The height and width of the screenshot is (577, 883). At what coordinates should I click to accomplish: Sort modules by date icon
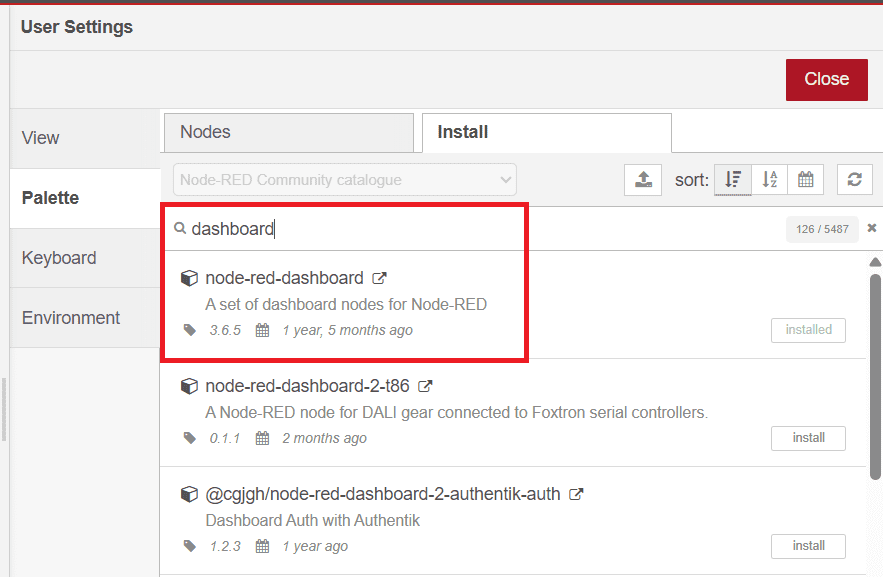click(808, 179)
